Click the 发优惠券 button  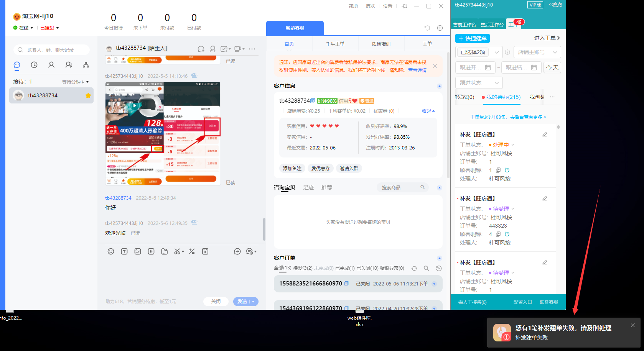pos(321,169)
